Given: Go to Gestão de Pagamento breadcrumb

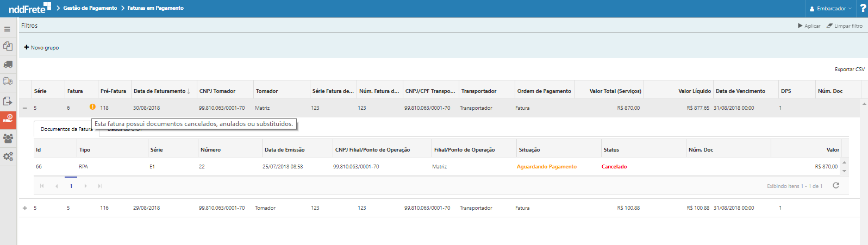Looking at the screenshot, I should [x=90, y=8].
